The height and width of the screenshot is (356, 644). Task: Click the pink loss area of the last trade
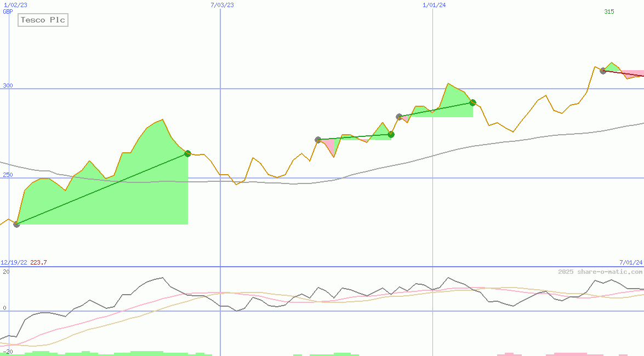633,73
